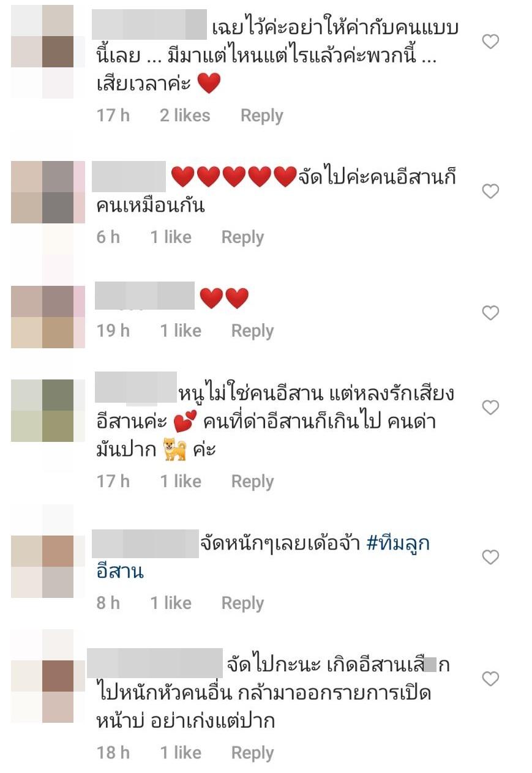Open the first commenter's profile picture
The image size is (532, 773).
42,51
